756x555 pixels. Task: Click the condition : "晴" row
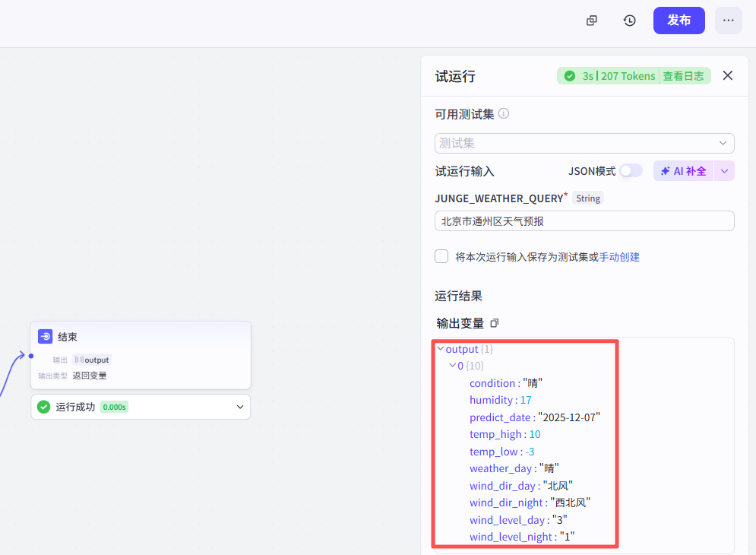click(x=506, y=383)
